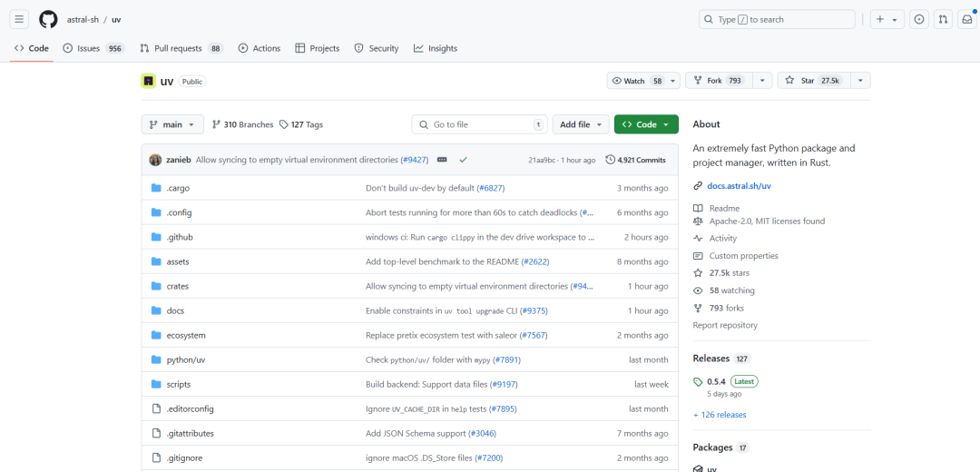Switch to the Projects tab
The image size is (980, 472).
318,48
